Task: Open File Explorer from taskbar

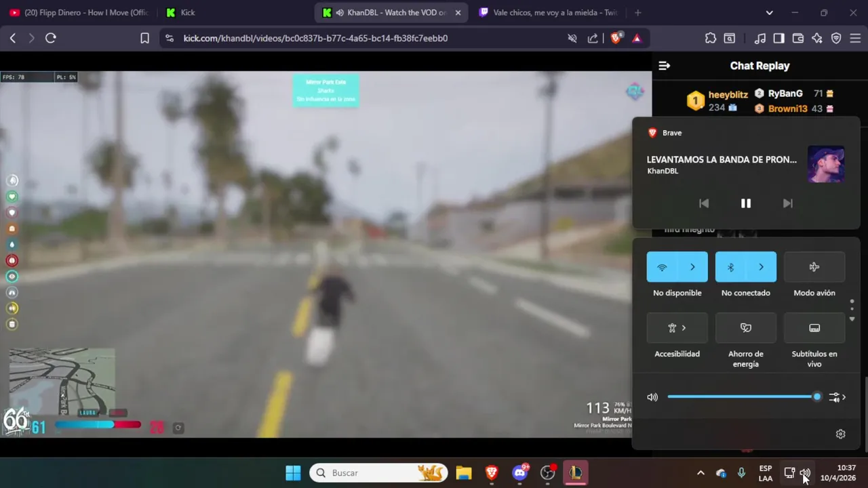Action: (463, 472)
